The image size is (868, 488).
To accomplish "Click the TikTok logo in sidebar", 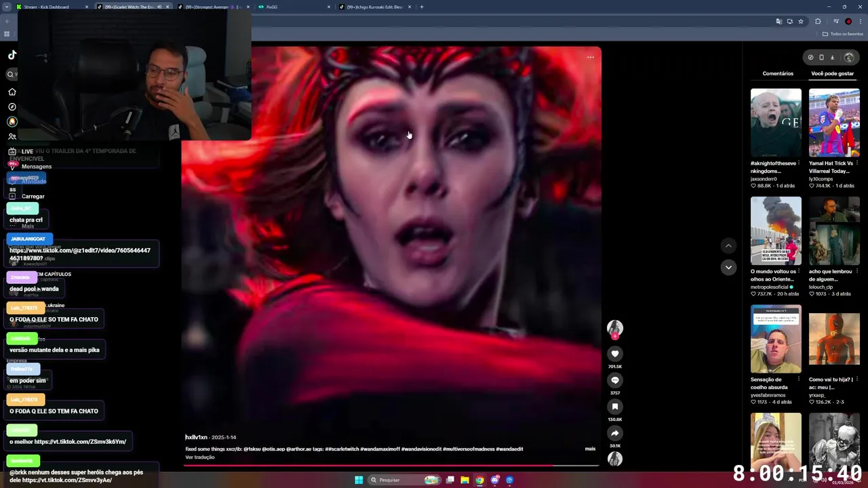I will pos(12,55).
